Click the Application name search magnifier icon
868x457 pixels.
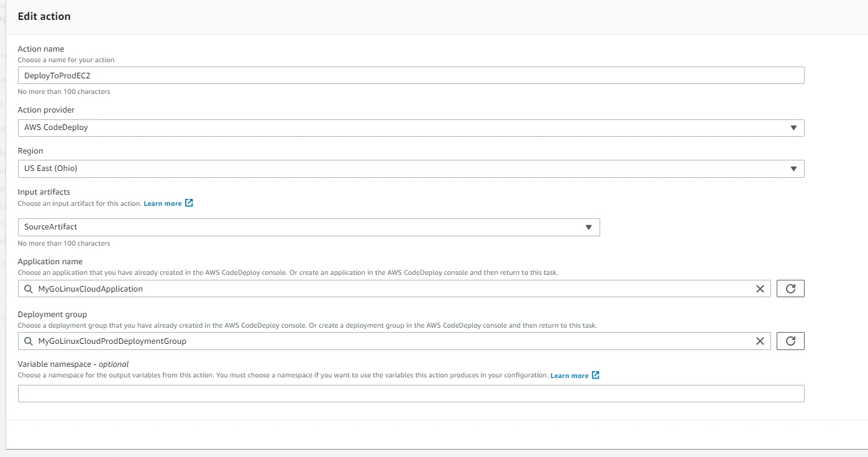29,289
